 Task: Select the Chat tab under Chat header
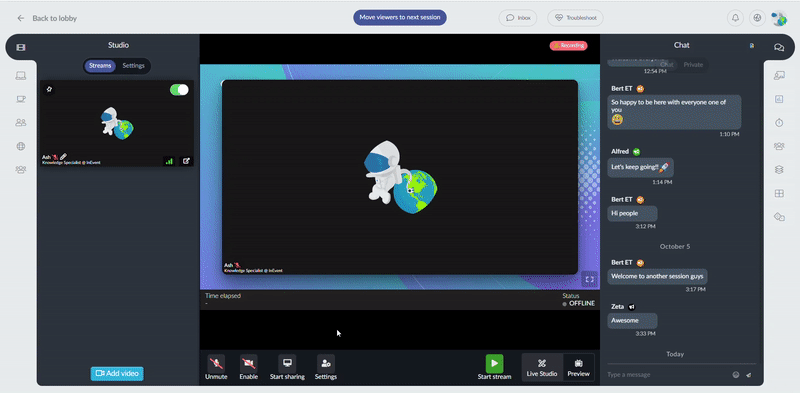click(666, 65)
